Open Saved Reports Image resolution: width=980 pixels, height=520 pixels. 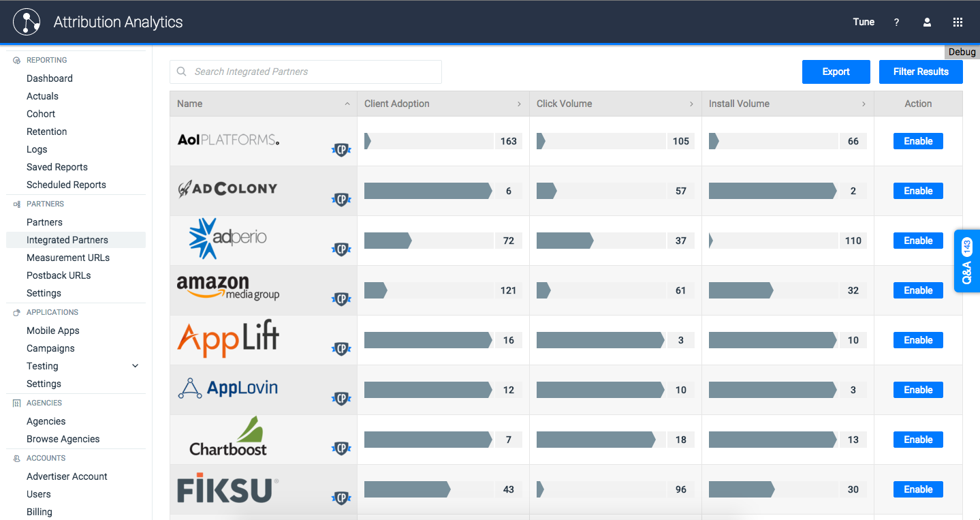click(x=57, y=167)
